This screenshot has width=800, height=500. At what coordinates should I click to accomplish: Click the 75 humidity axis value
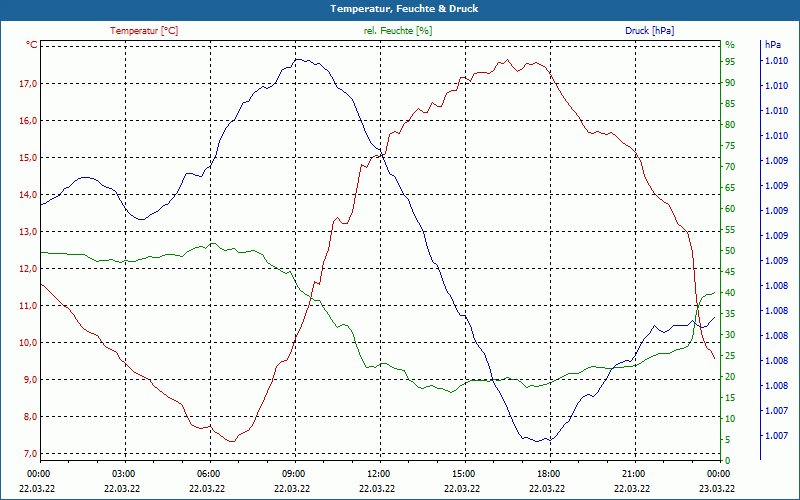(x=730, y=146)
